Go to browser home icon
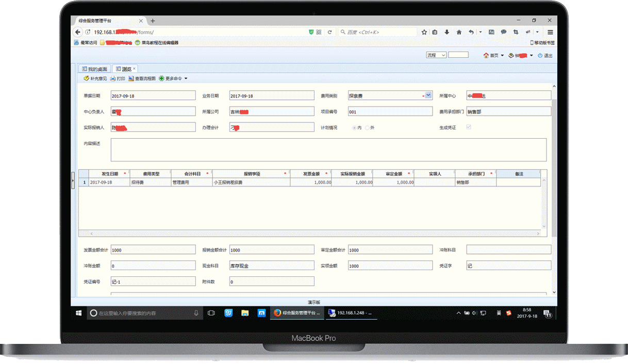Image resolution: width=628 pixels, height=364 pixels. [458, 32]
